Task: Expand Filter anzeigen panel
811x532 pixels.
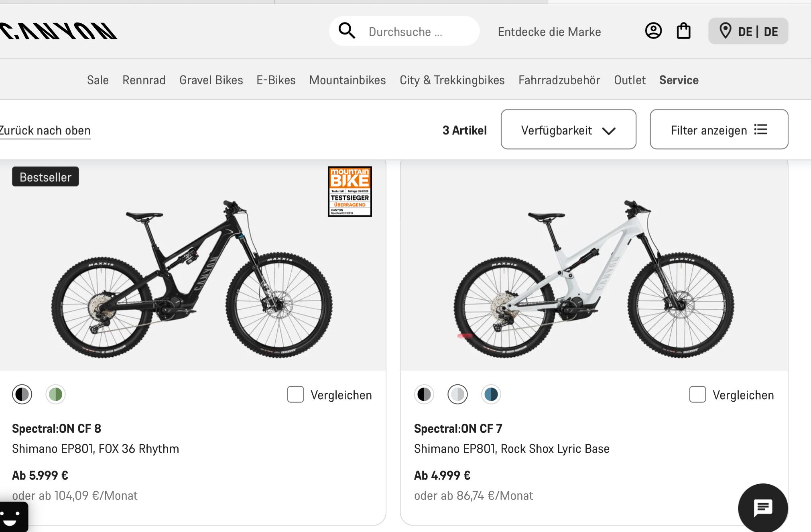Action: (719, 130)
